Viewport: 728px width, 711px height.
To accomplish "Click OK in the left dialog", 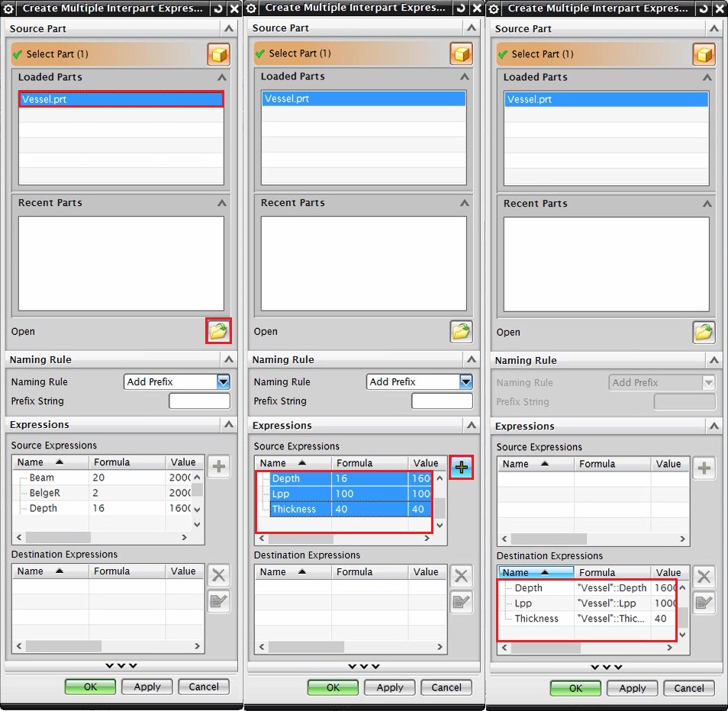I will [x=90, y=687].
